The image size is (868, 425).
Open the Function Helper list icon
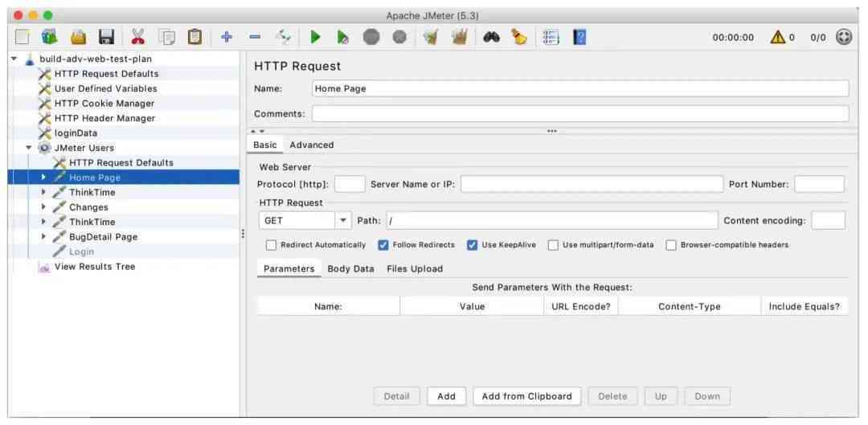point(551,37)
